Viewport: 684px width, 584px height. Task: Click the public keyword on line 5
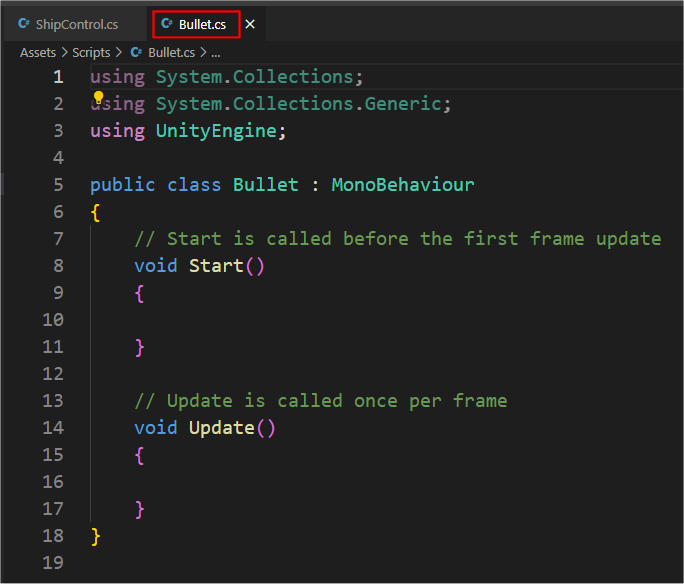pyautogui.click(x=123, y=185)
